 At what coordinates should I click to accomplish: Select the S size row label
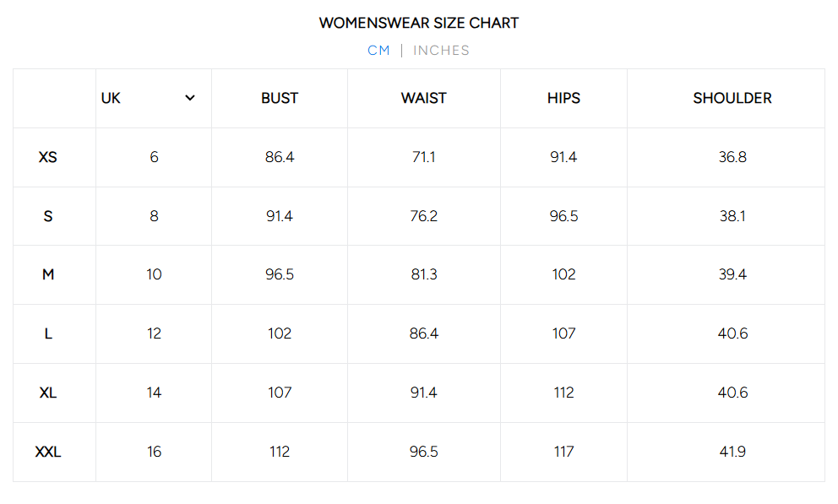[x=48, y=216]
